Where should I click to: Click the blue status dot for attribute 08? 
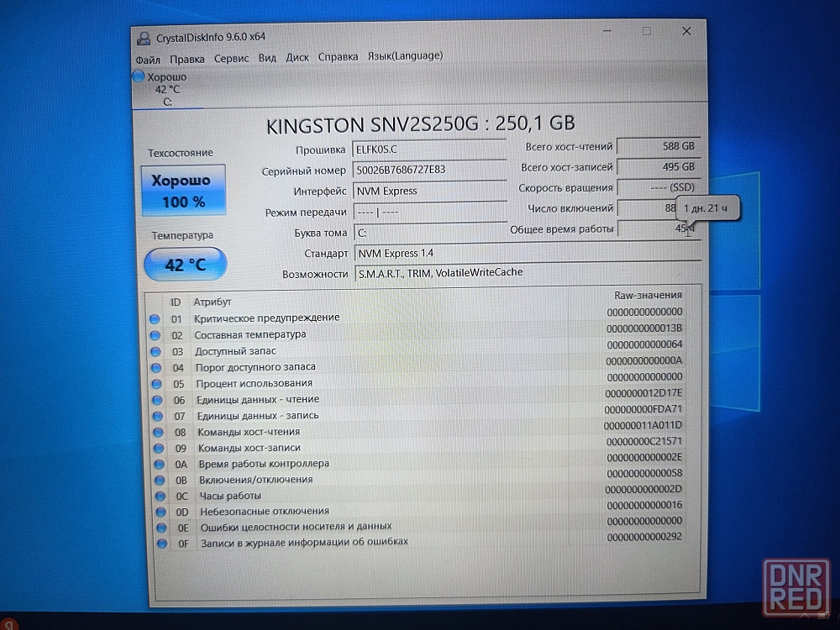coord(159,433)
